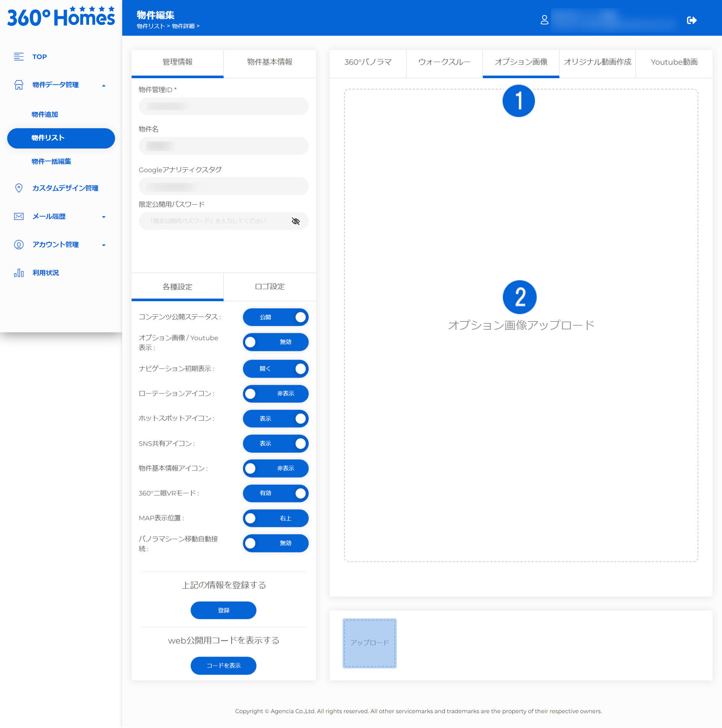Viewport: 722px width, 728px height.
Task: Toggle password visibility eye icon
Action: pos(296,221)
